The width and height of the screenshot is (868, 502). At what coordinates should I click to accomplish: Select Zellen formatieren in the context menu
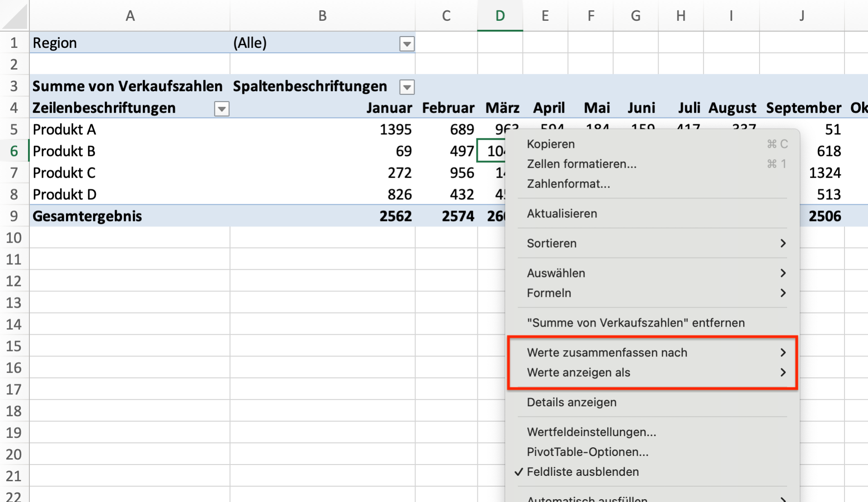[582, 164]
